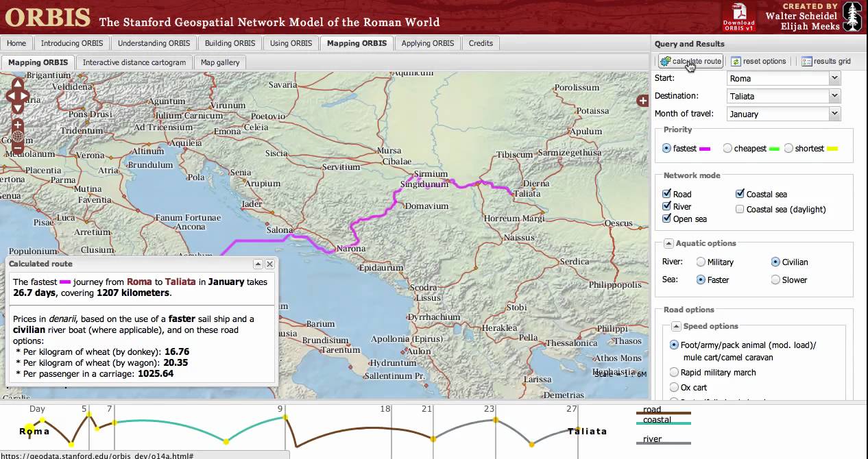Select the cheapest priority option
The width and height of the screenshot is (868, 459).
point(727,148)
